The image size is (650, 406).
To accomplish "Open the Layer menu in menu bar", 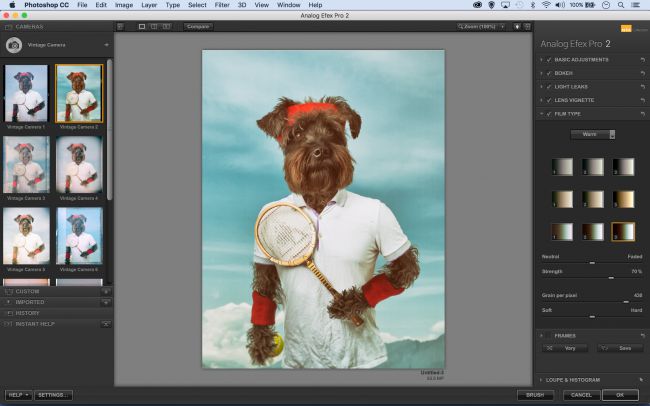I will (x=148, y=5).
